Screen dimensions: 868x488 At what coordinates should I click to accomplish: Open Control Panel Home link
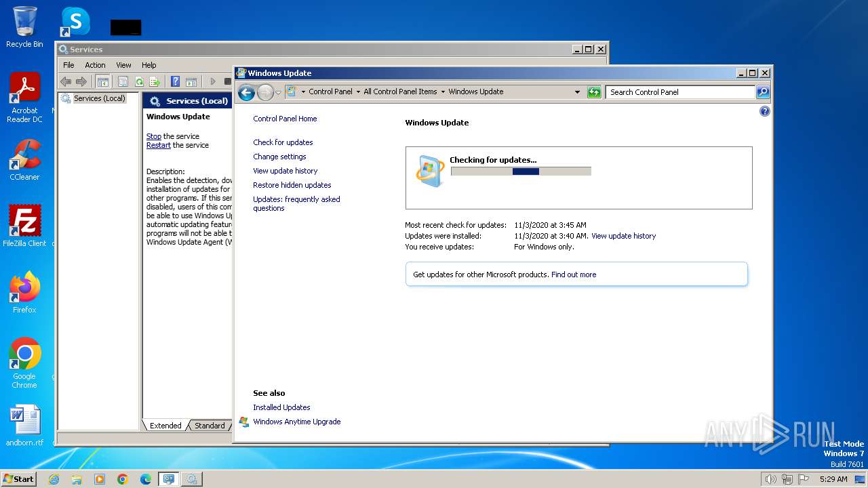point(285,119)
